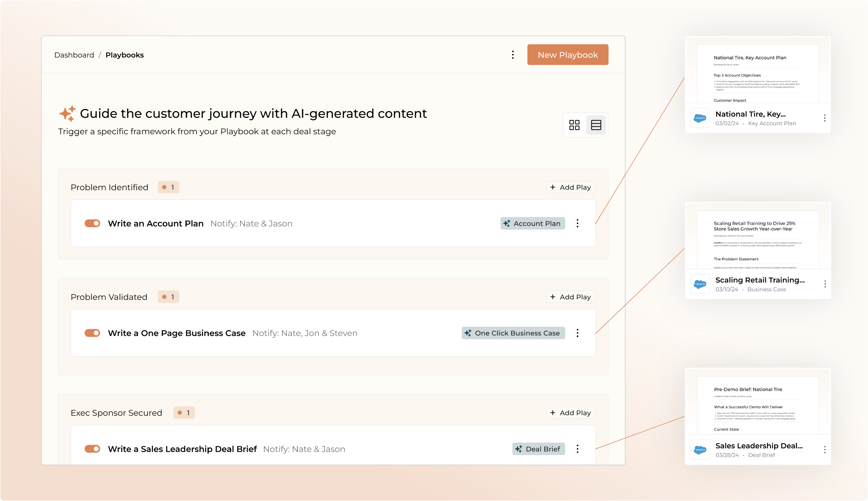Select Playbooks breadcrumb item
This screenshot has width=868, height=501.
coord(125,55)
